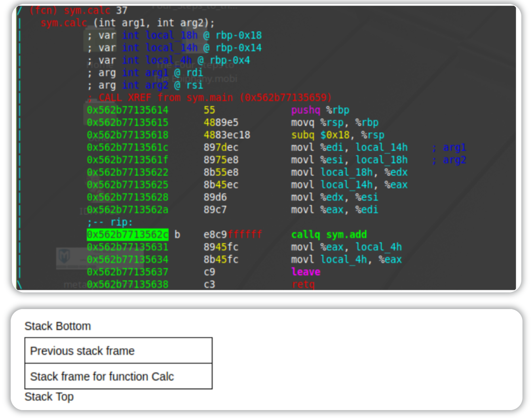Click the 'Previous stack frame' box
This screenshot has height=418, width=532.
[118, 351]
